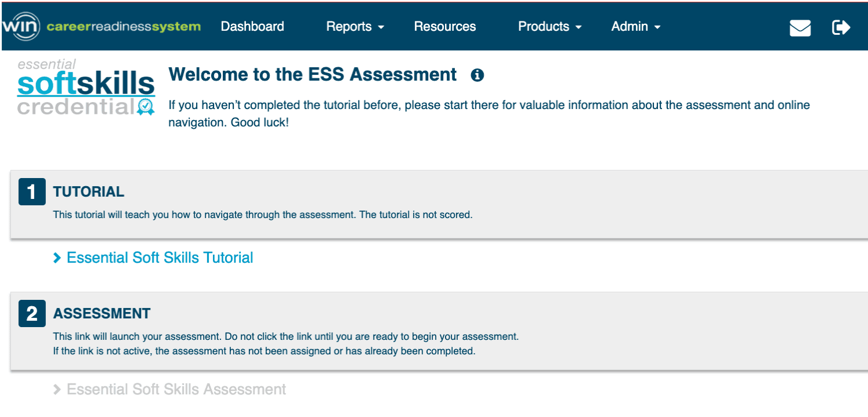Expand the Products dropdown caret
Screen dimensions: 868x417
pos(578,27)
